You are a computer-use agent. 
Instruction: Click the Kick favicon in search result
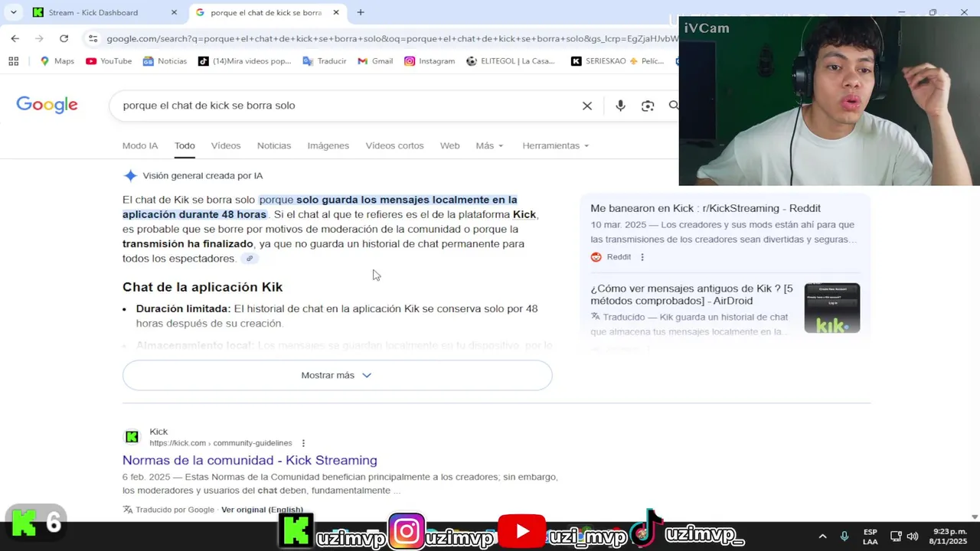(x=132, y=437)
